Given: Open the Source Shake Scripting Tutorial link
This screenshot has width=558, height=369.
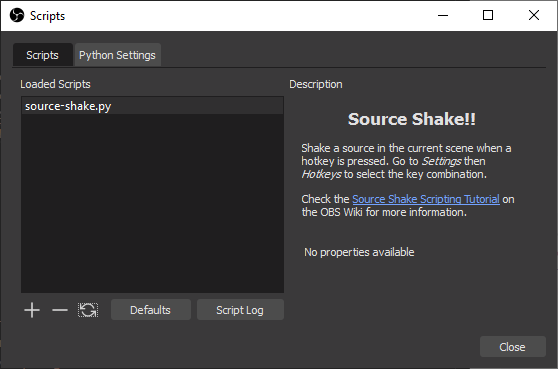Looking at the screenshot, I should 426,199.
